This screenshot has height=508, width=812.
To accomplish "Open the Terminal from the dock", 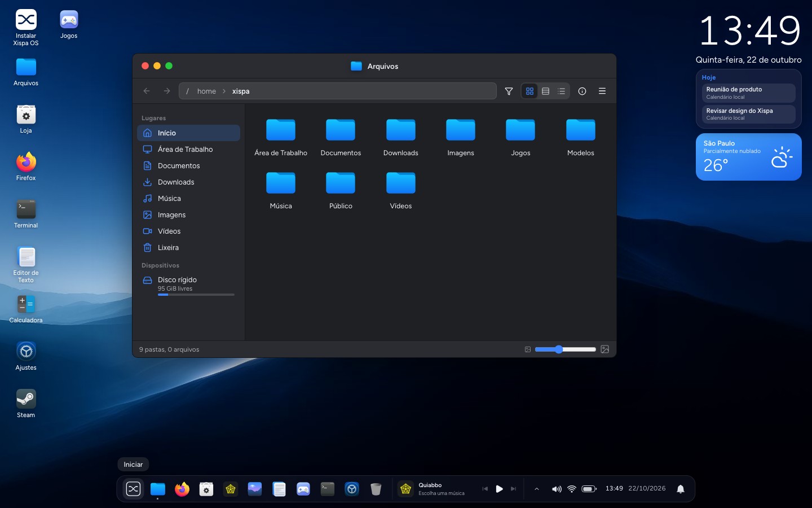I will [x=328, y=489].
